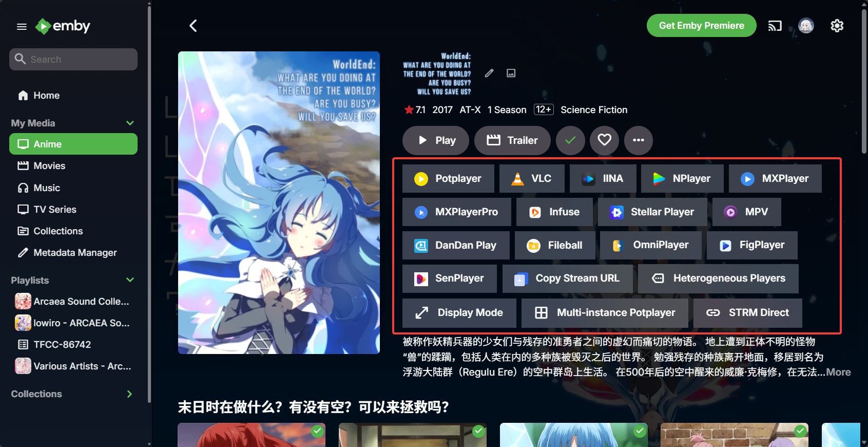Open Movies library in sidebar
868x447 pixels.
point(73,166)
